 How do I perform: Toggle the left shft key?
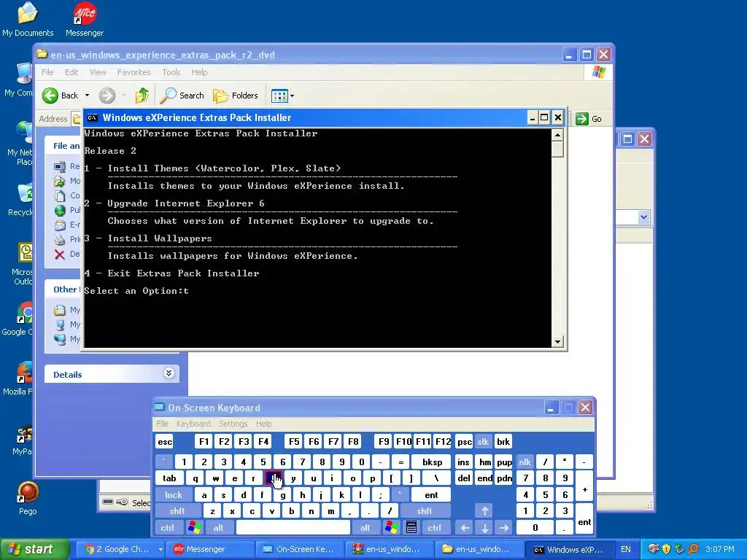pos(177,511)
